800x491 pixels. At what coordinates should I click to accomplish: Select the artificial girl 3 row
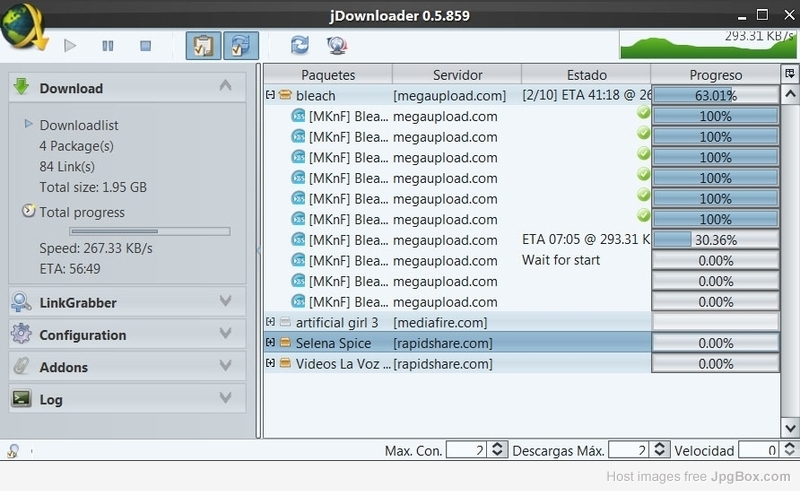[521, 322]
